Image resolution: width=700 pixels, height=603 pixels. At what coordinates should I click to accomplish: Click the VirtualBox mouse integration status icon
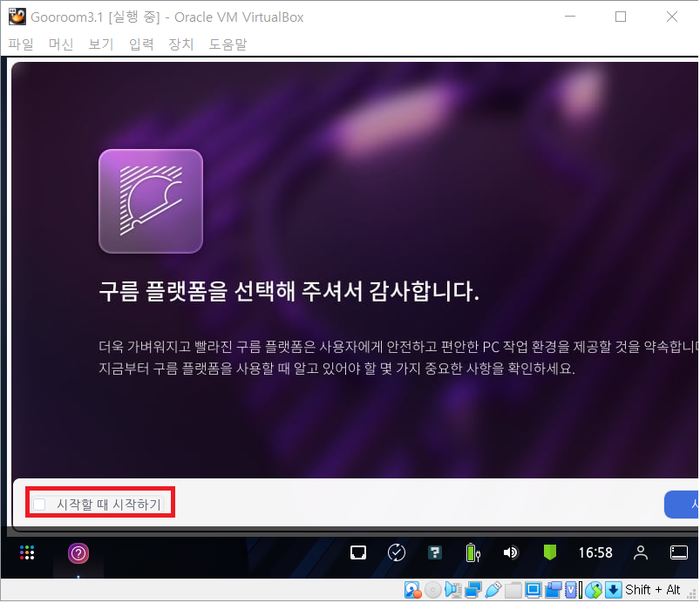(x=595, y=592)
